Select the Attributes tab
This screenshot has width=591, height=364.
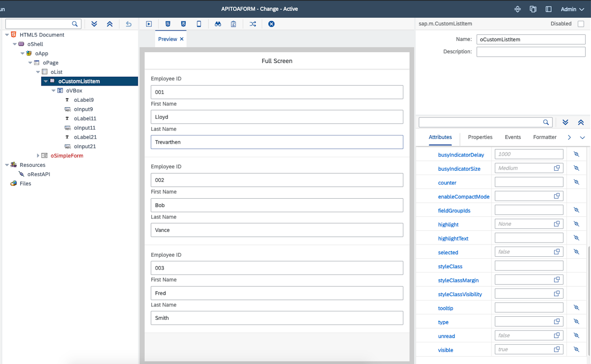pyautogui.click(x=440, y=137)
